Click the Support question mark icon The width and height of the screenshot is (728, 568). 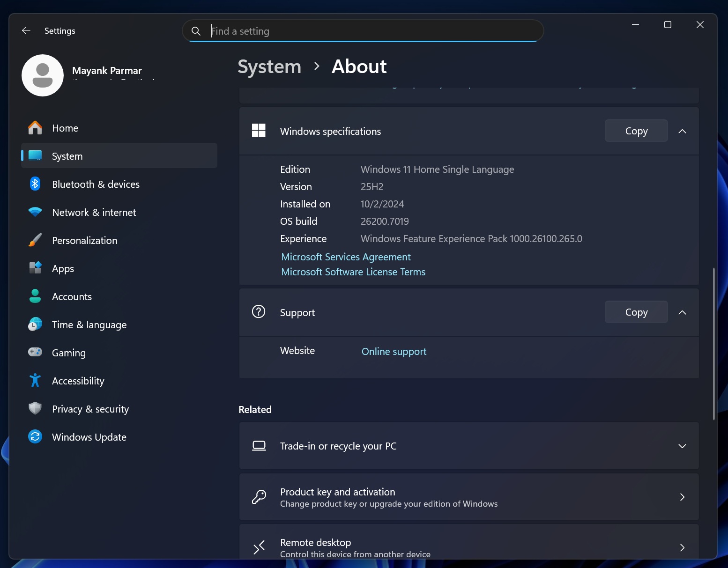[x=259, y=312]
